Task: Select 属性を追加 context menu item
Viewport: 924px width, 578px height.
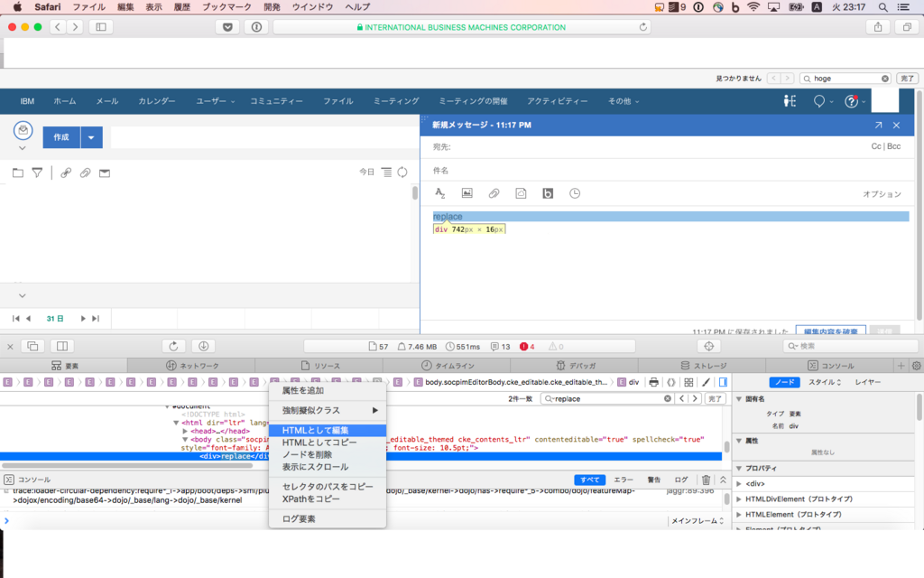Action: (x=327, y=390)
